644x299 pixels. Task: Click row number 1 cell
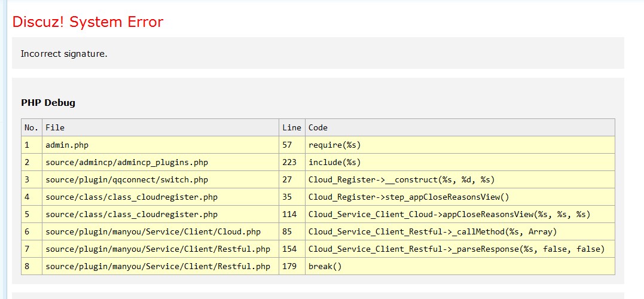32,145
